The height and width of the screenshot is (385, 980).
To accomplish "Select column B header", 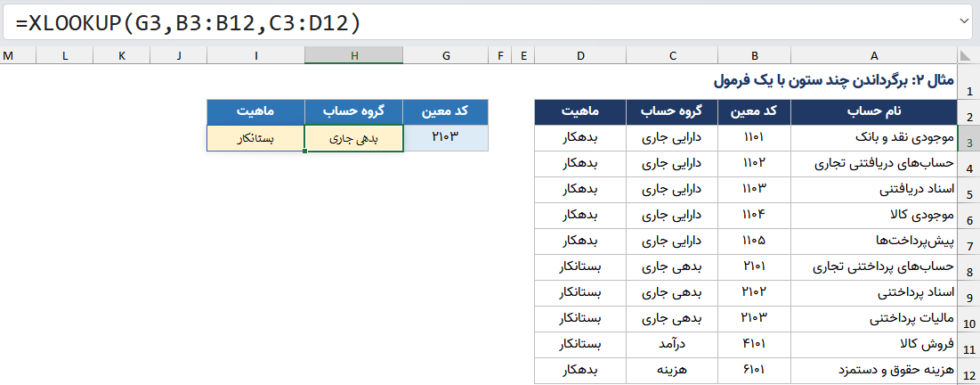I will 755,56.
